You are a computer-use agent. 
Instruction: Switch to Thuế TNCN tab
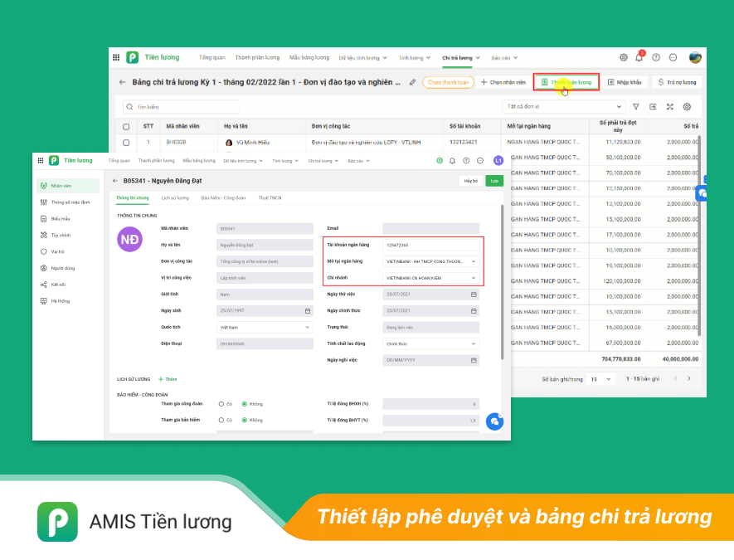click(270, 198)
